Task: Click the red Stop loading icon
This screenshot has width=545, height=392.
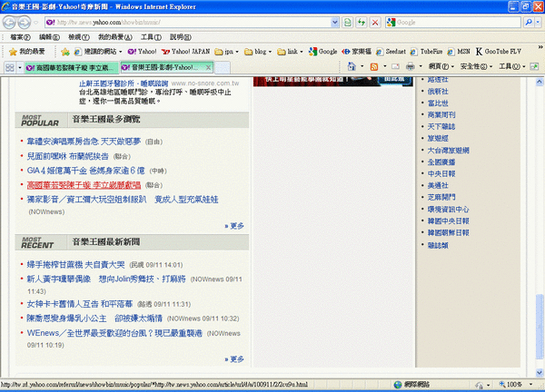Action: (x=375, y=23)
